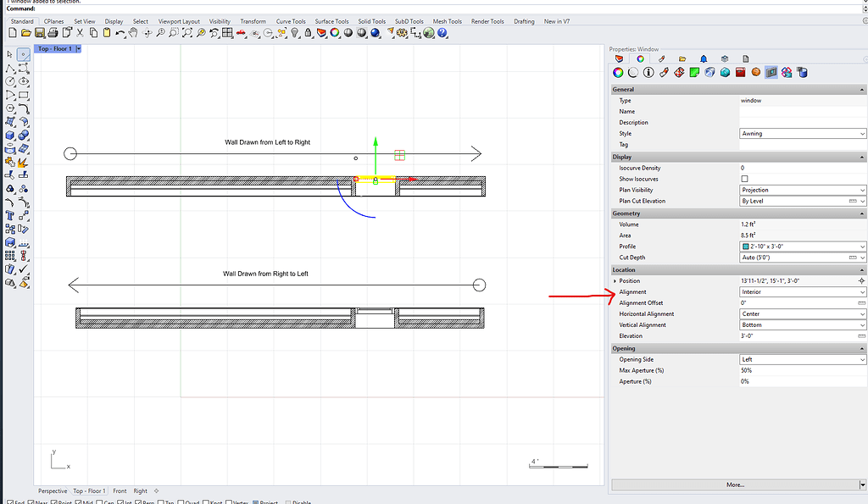This screenshot has width=868, height=504.
Task: Open a new file with the New icon
Action: 12,32
